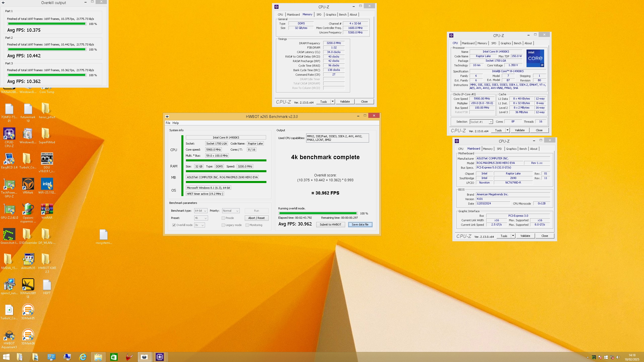
Task: Click the Windows Start button on taskbar
Action: tap(6, 357)
